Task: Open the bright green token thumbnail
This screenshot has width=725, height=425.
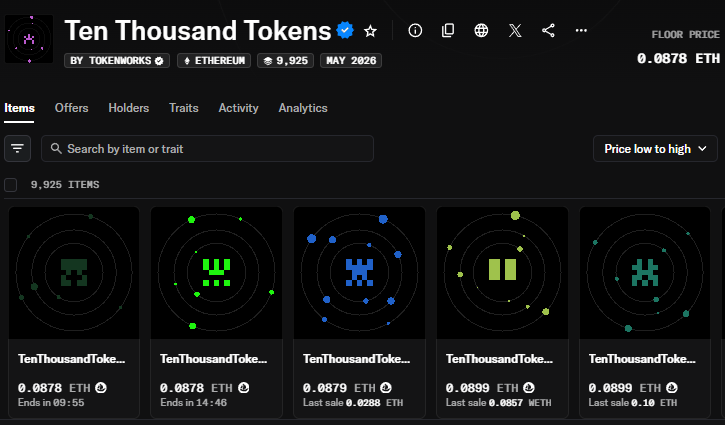Action: [216, 273]
